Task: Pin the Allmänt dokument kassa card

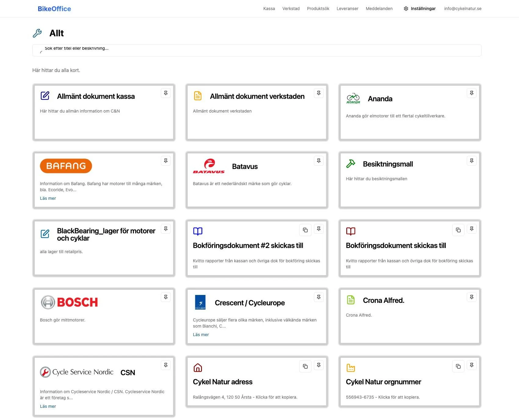Action: (166, 93)
